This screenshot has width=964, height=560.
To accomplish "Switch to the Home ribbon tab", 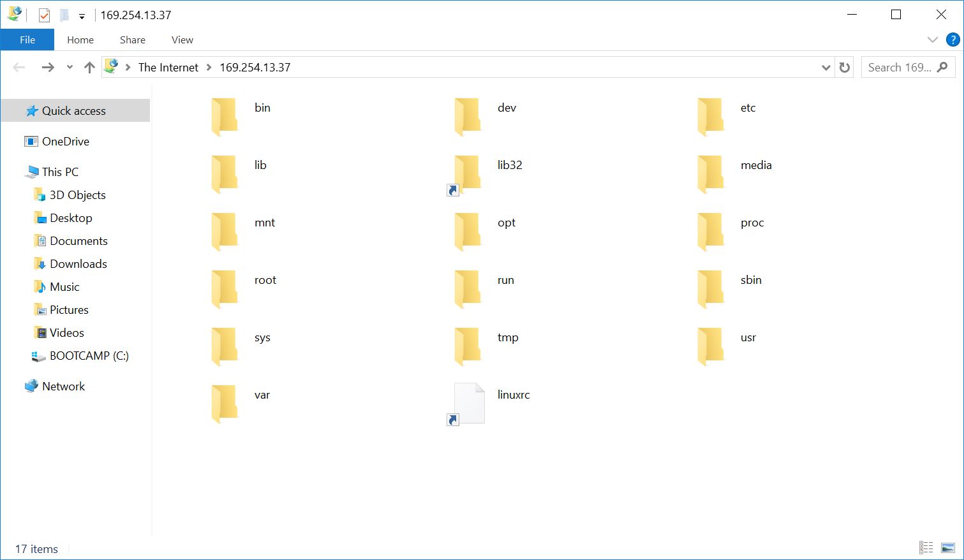I will coord(80,40).
